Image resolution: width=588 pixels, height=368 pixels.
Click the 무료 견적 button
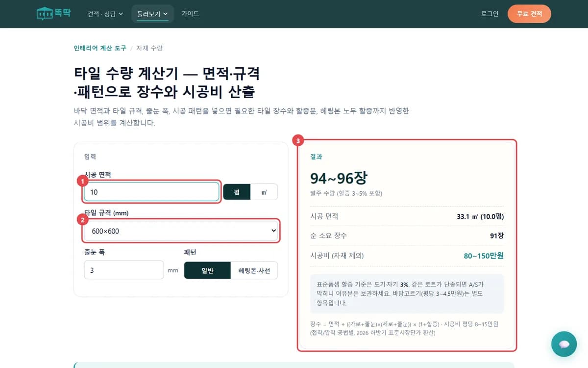[529, 14]
